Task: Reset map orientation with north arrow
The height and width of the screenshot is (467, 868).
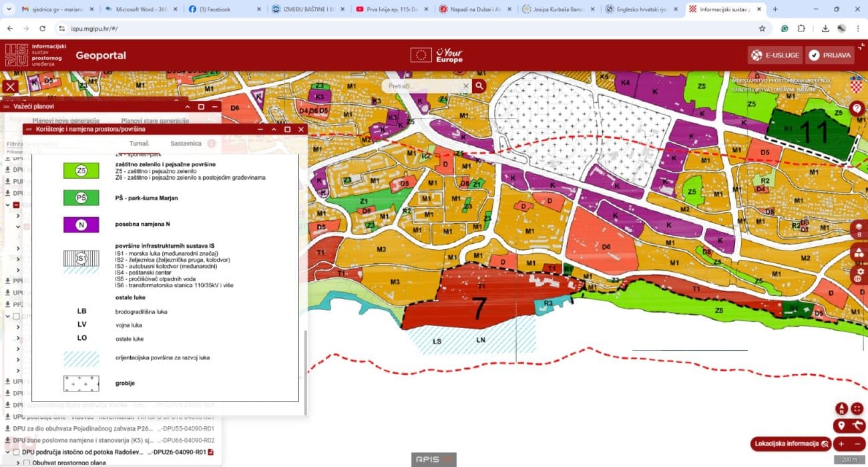Action: 841,409
